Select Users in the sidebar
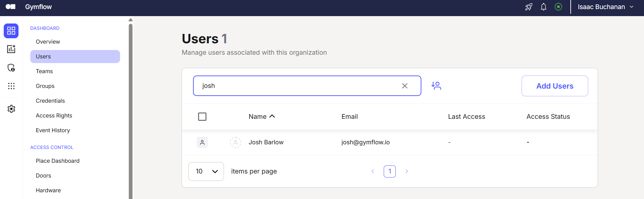Image resolution: width=644 pixels, height=199 pixels. (75, 56)
